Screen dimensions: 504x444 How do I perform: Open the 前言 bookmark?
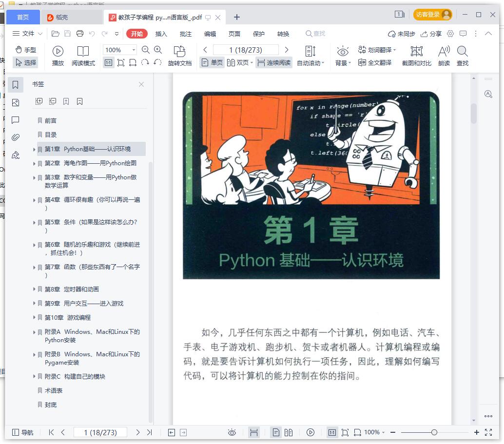(x=51, y=120)
